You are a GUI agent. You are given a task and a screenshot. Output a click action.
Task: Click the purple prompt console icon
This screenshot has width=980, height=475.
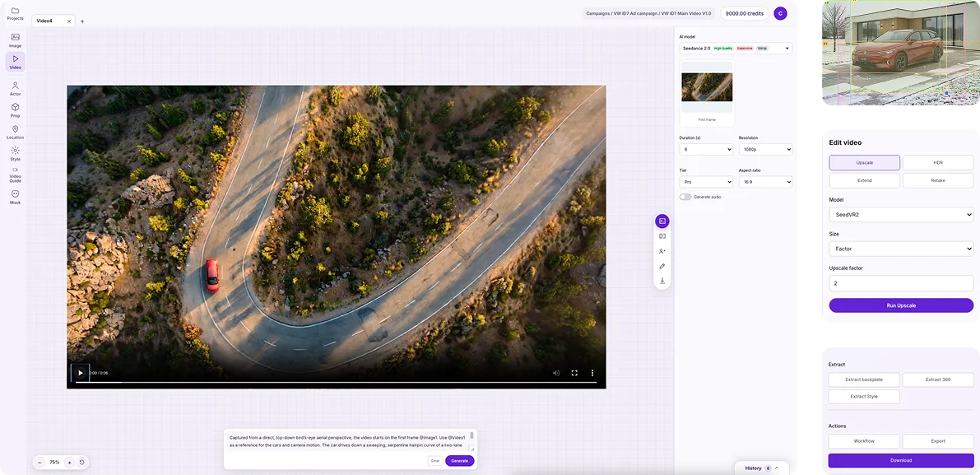[662, 221]
